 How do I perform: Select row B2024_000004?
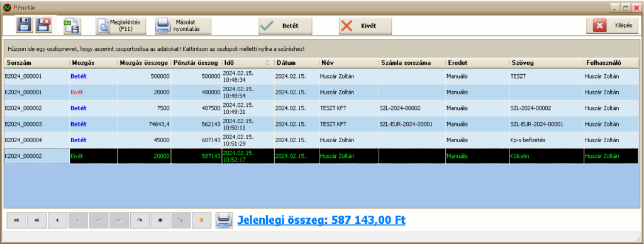(321, 140)
